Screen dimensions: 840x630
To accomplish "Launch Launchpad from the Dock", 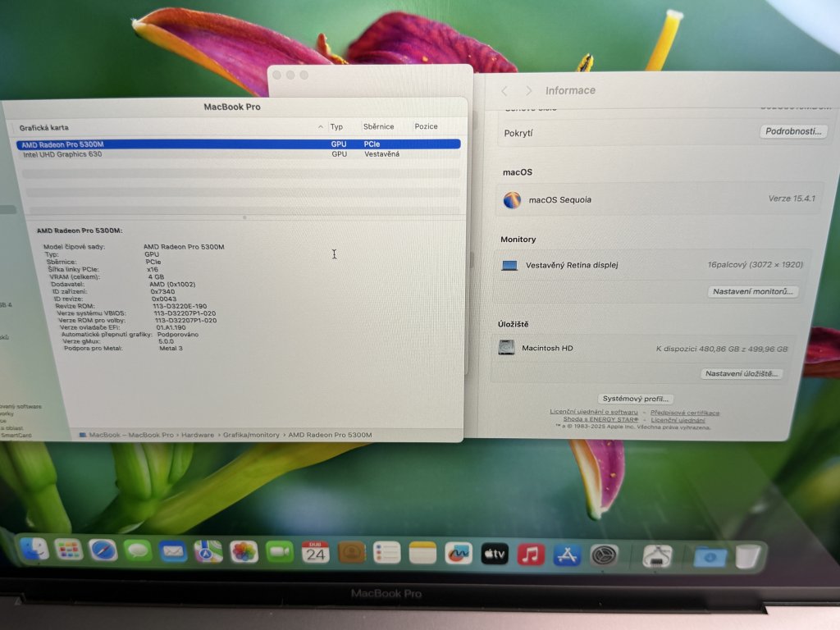I will 69,550.
